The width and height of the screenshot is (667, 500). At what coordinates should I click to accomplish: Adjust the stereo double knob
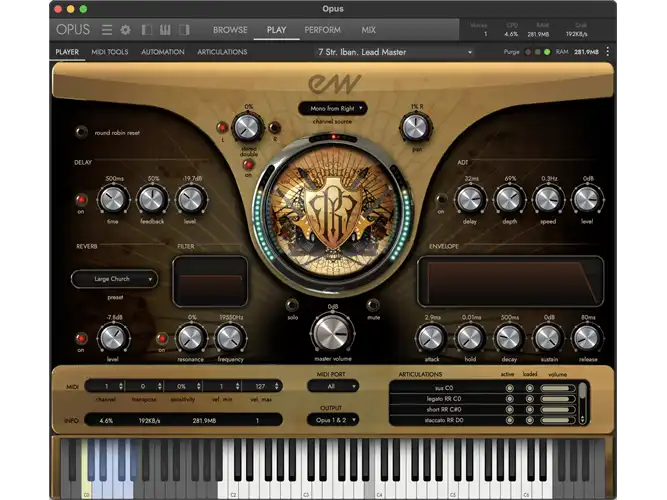pos(247,127)
